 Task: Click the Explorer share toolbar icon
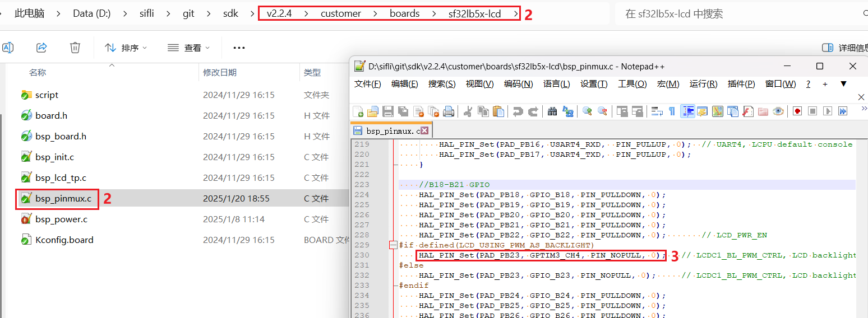tap(41, 48)
